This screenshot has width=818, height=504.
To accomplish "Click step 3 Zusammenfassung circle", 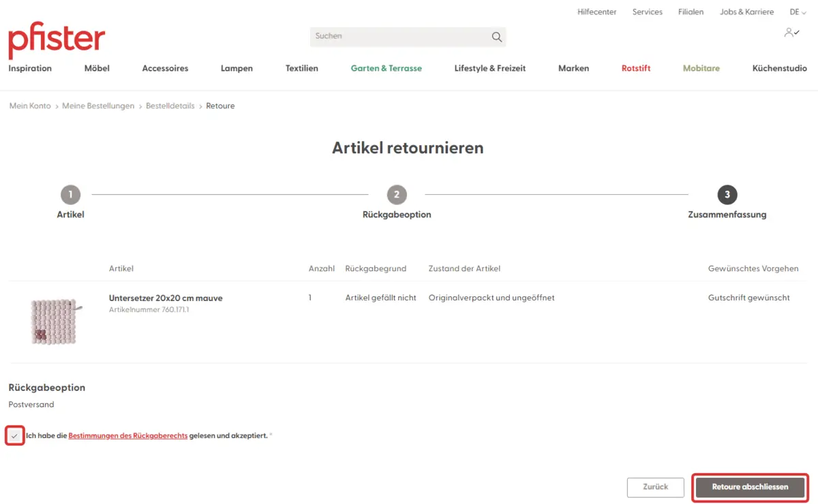I will pyautogui.click(x=727, y=195).
